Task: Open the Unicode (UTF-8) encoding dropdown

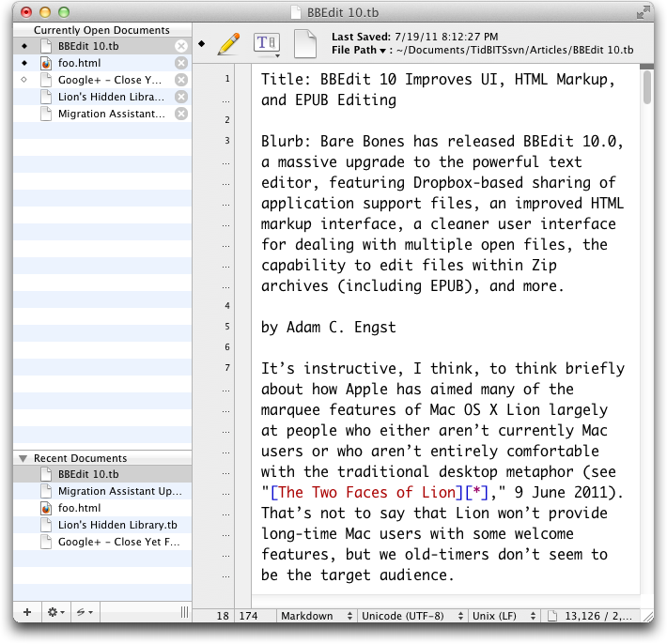Action: (411, 616)
